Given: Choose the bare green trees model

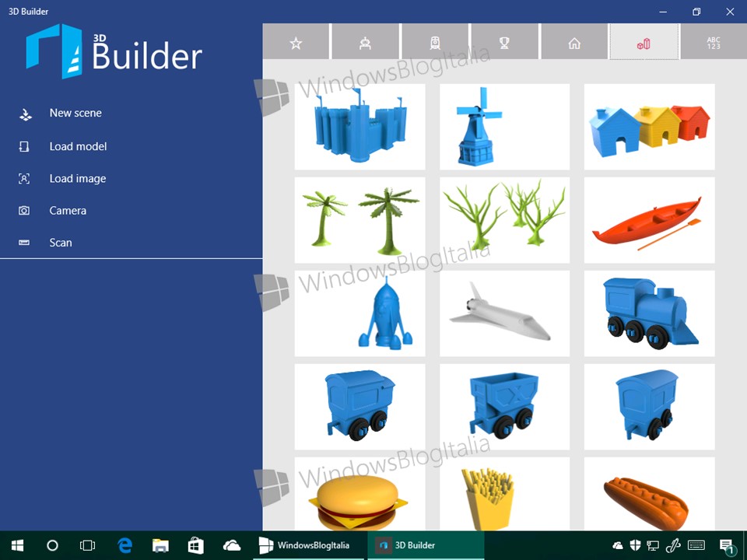Looking at the screenshot, I should pyautogui.click(x=504, y=220).
